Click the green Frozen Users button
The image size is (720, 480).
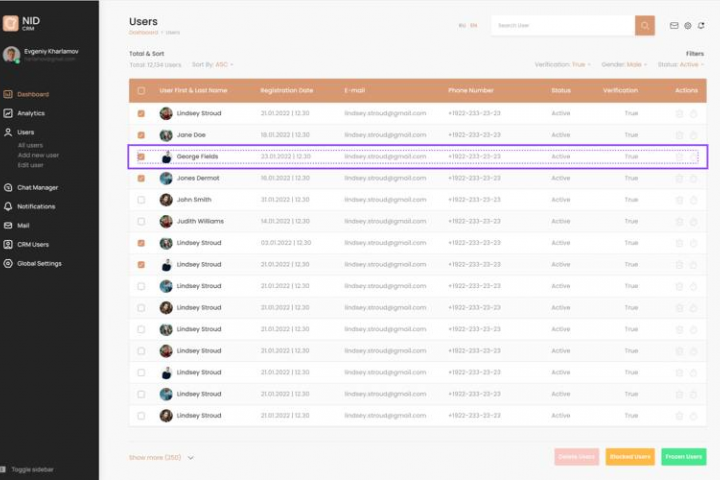tap(684, 457)
